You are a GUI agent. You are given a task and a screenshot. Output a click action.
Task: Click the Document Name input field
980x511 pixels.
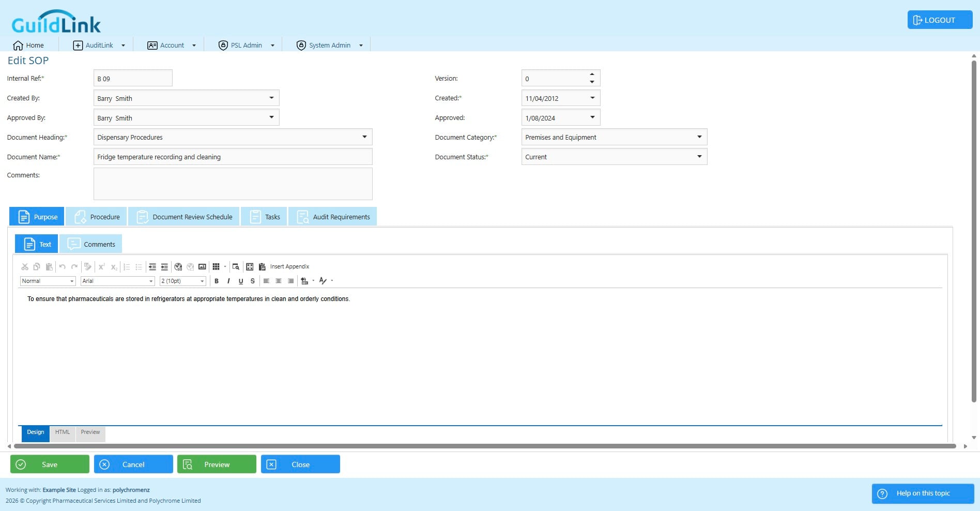[233, 157]
